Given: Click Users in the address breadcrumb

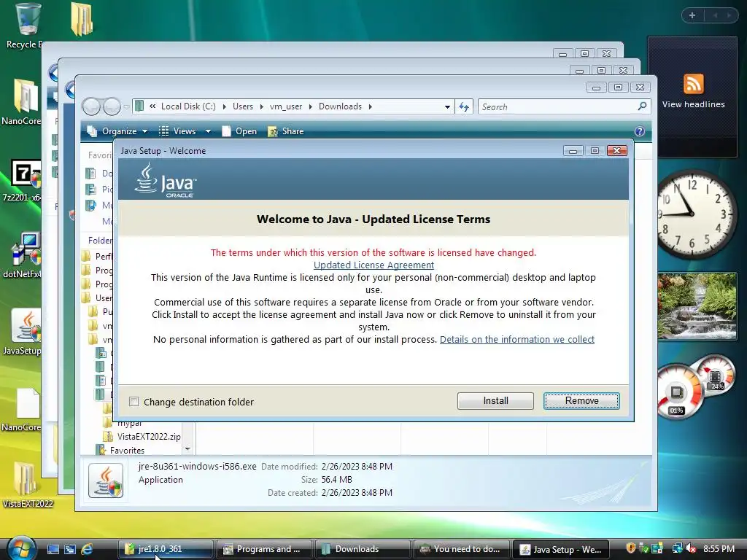Looking at the screenshot, I should [243, 106].
